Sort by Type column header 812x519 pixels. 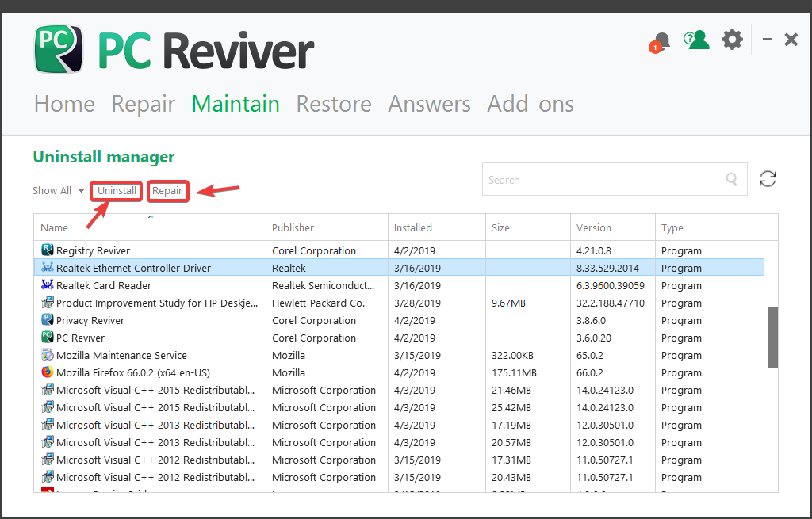coord(716,227)
